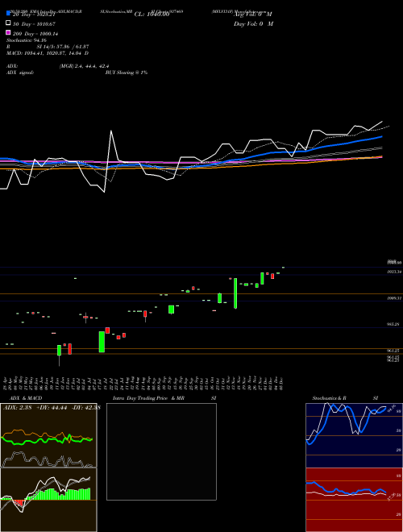Select the 50 Day = 1010.67 label
This screenshot has height=532, width=403.
click(x=34, y=24)
